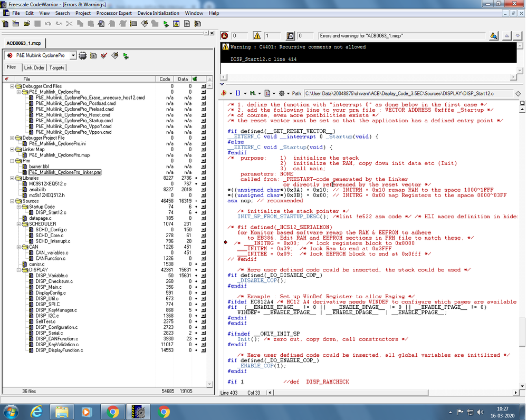This screenshot has height=420, width=527.
Task: Click the project file list vertical scrollbar
Action: click(x=209, y=235)
